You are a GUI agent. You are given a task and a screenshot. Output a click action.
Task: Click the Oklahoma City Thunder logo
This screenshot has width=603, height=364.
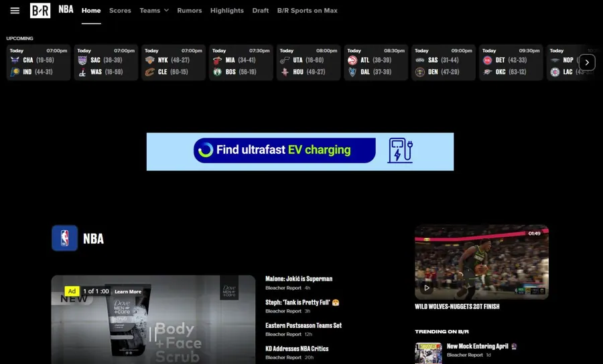click(487, 72)
